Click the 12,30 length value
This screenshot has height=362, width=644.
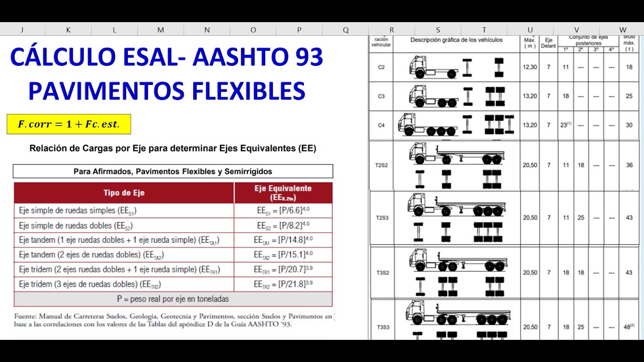tap(530, 67)
